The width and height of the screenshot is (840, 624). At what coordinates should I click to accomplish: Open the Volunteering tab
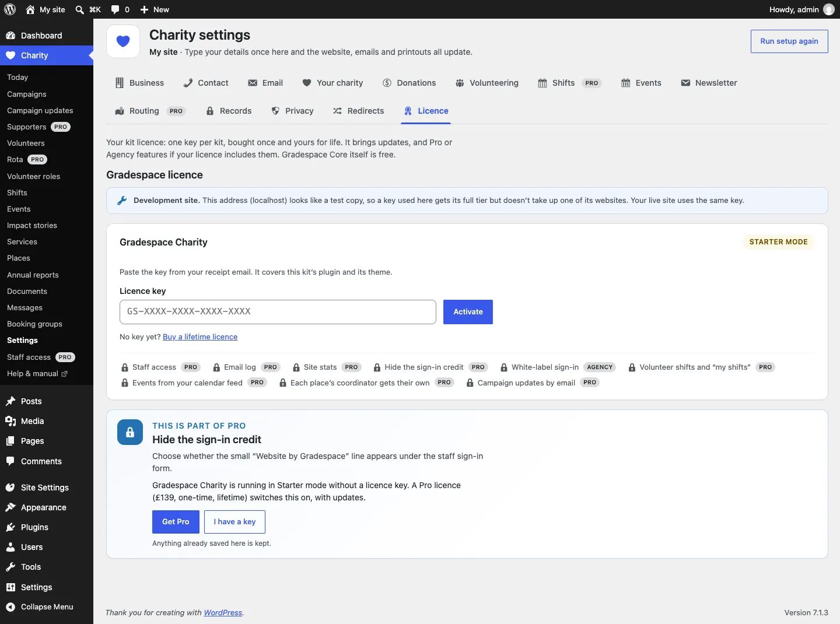[487, 83]
